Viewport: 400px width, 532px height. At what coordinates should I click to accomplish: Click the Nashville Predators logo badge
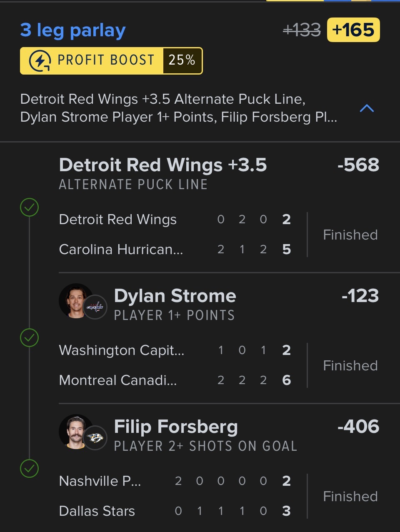[x=95, y=438]
